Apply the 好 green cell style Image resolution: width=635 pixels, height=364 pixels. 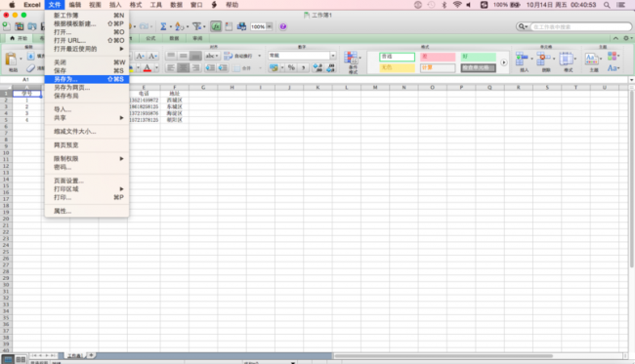(x=478, y=57)
